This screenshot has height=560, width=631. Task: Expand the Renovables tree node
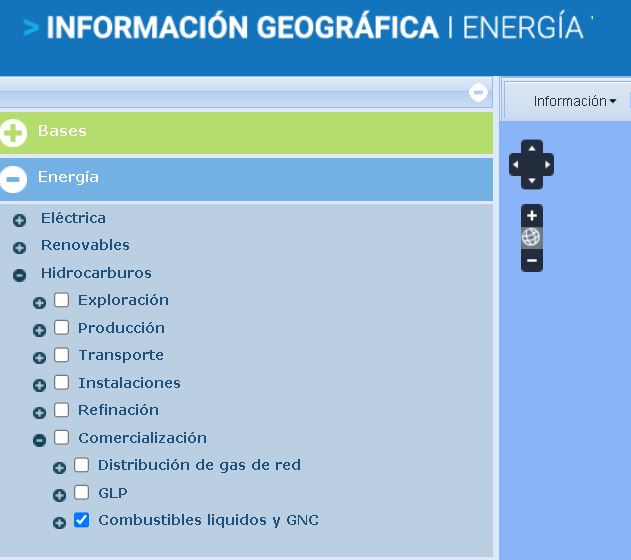pos(19,247)
